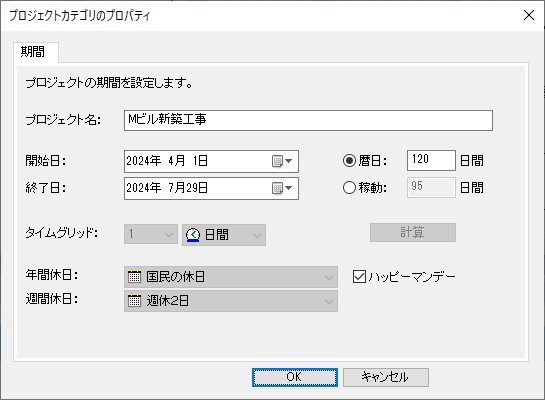
Task: Click the キャンセル button
Action: tap(386, 377)
